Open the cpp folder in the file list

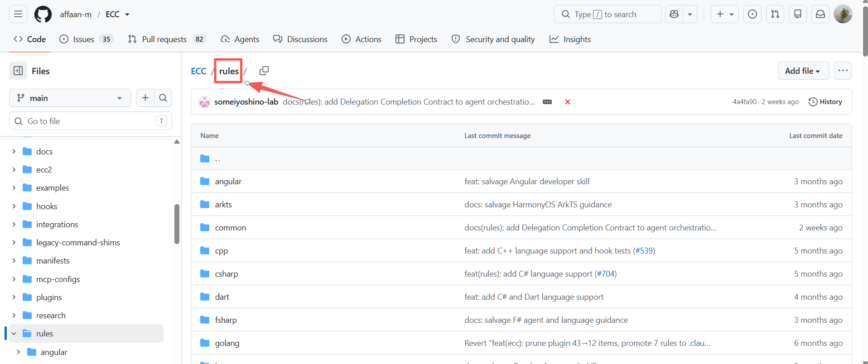(222, 251)
